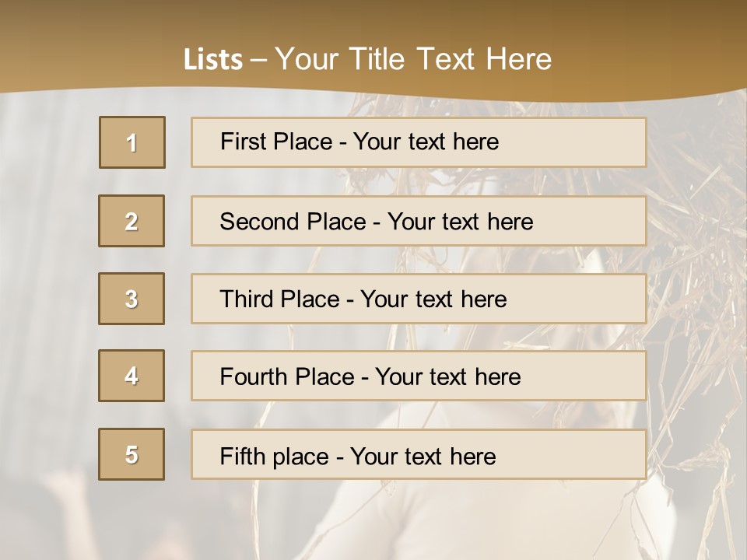
Task: Select the number 3 box
Action: click(132, 299)
